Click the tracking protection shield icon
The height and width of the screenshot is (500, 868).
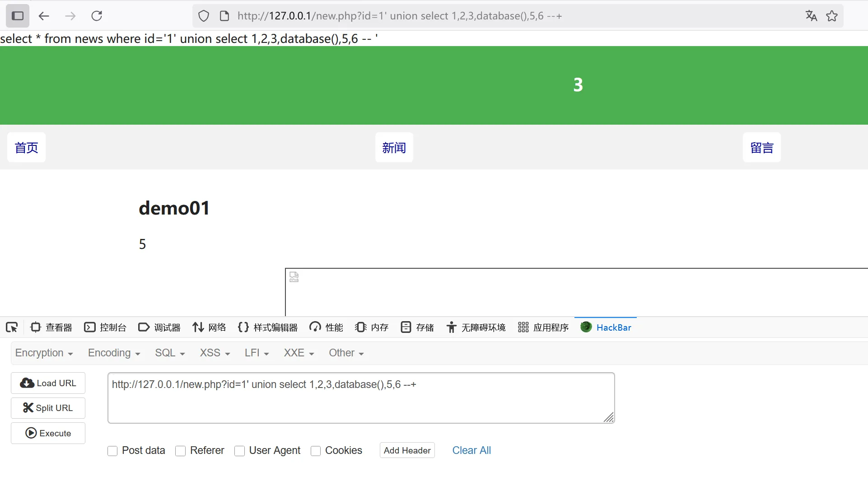pos(204,16)
